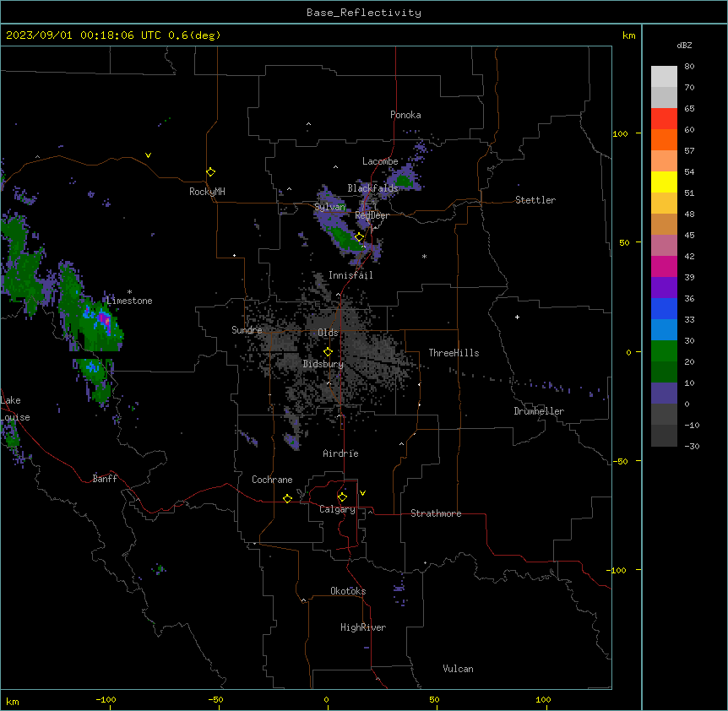Click the yellow diamond marker south of RedDeer

[x=360, y=237]
